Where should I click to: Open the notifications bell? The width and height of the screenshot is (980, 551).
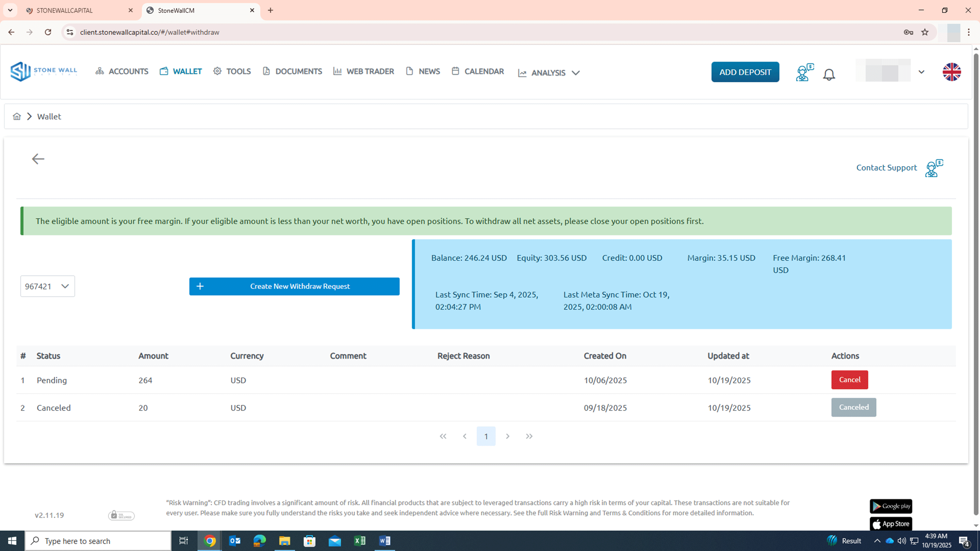(828, 74)
